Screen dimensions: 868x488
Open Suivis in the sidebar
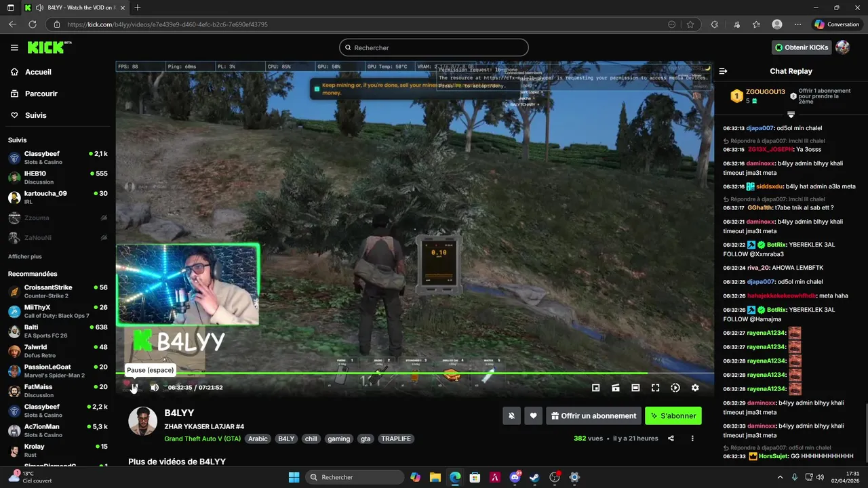(35, 115)
